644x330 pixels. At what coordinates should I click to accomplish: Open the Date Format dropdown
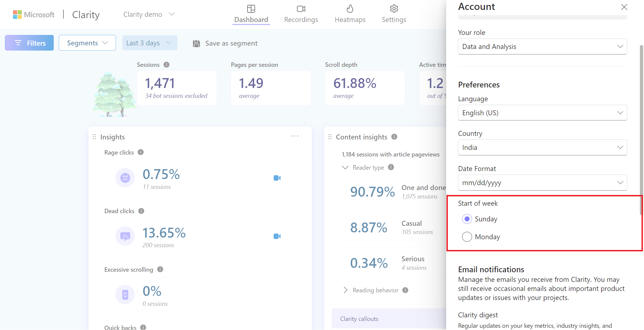click(x=542, y=183)
